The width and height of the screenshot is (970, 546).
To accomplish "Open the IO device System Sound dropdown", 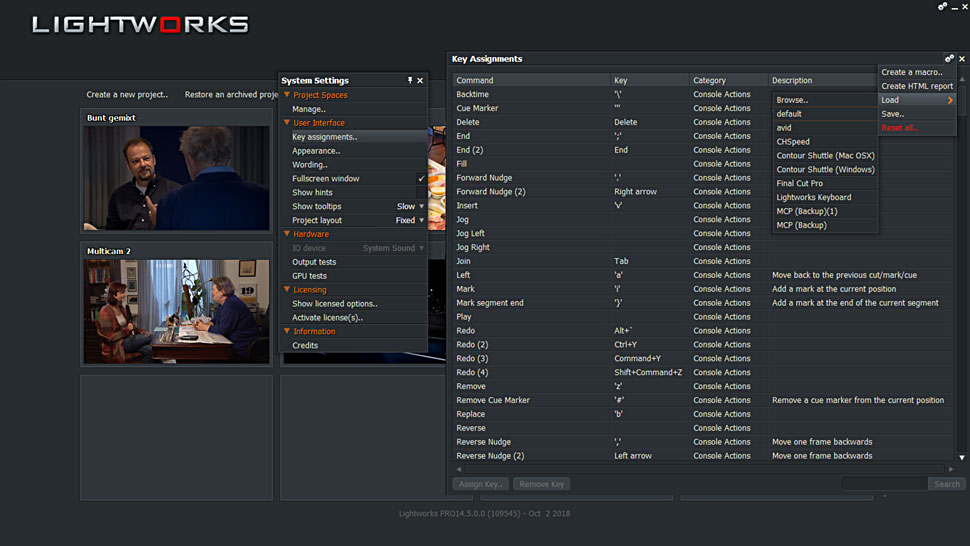I will coord(393,248).
